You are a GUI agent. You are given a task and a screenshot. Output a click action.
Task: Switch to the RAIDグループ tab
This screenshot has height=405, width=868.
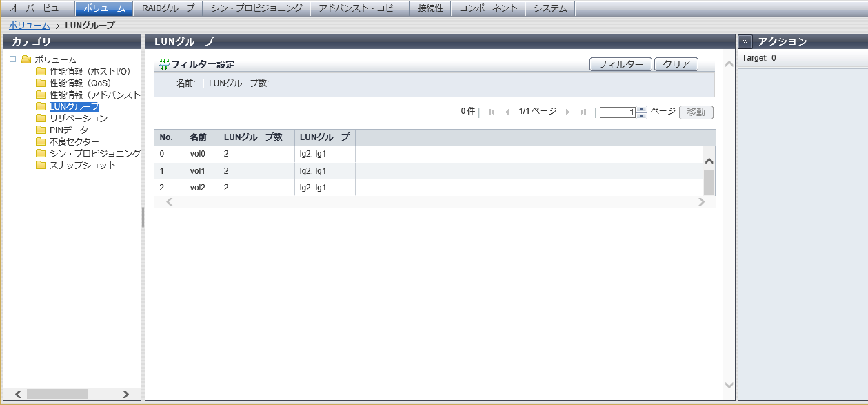(168, 8)
